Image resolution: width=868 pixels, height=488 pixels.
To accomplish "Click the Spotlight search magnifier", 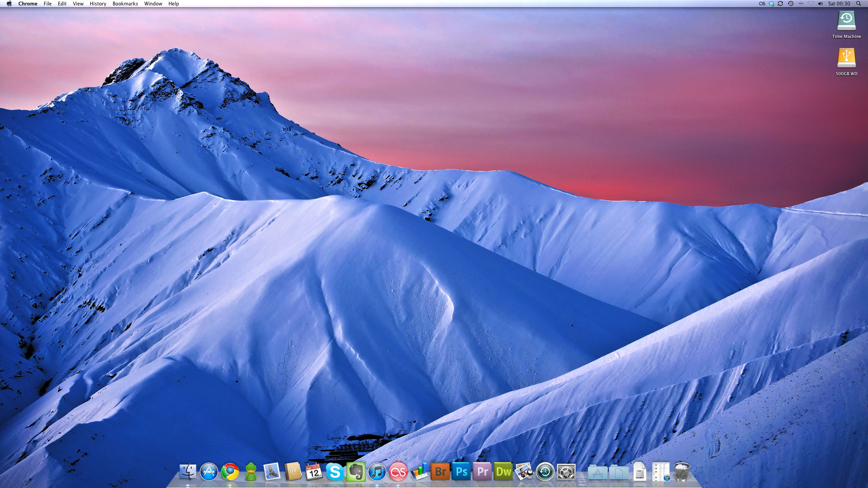I will [x=858, y=4].
